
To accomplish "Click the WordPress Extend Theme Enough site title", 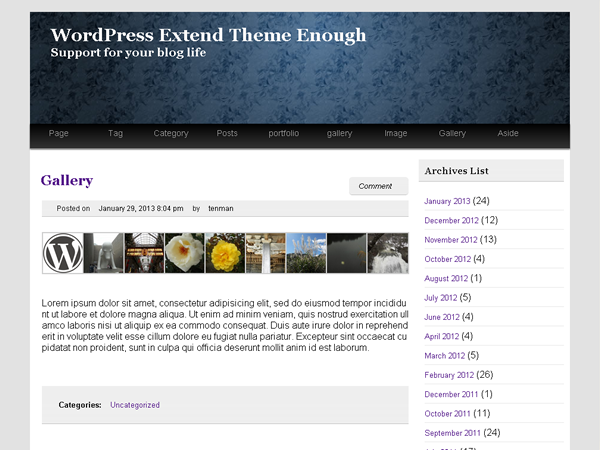I will pos(208,35).
